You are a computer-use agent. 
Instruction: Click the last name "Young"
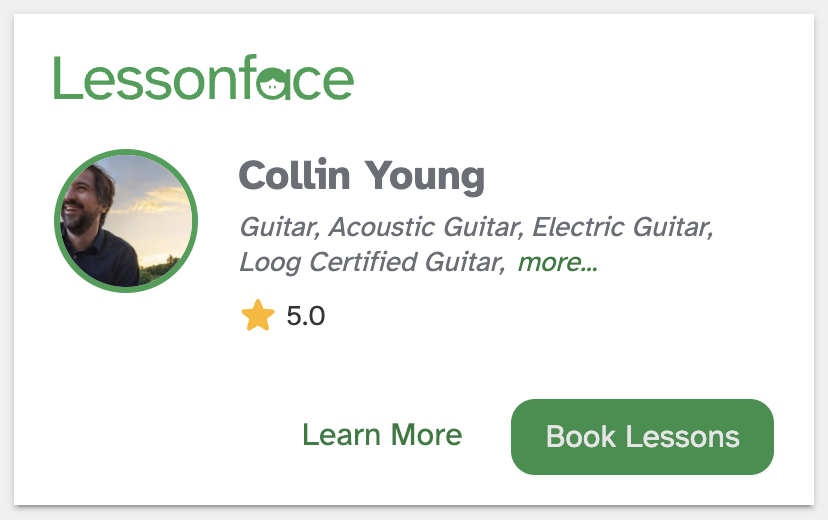[424, 176]
